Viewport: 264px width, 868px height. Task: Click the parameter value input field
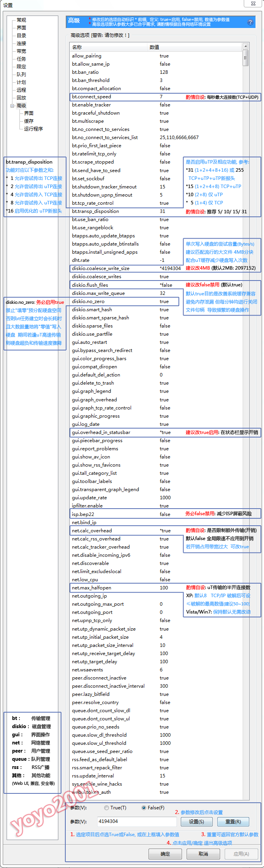click(x=136, y=821)
